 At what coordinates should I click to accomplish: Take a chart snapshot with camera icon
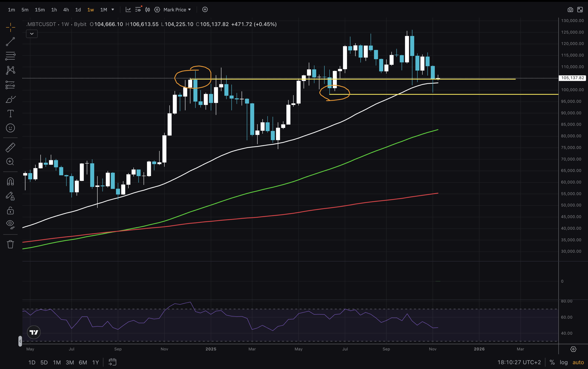570,9
